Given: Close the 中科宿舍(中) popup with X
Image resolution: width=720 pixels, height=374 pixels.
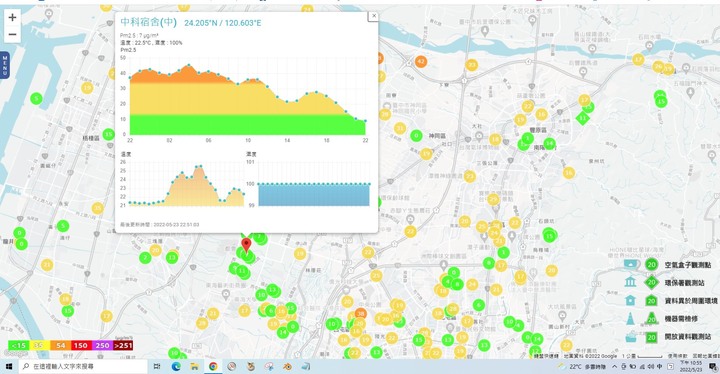Looking at the screenshot, I should click(373, 16).
